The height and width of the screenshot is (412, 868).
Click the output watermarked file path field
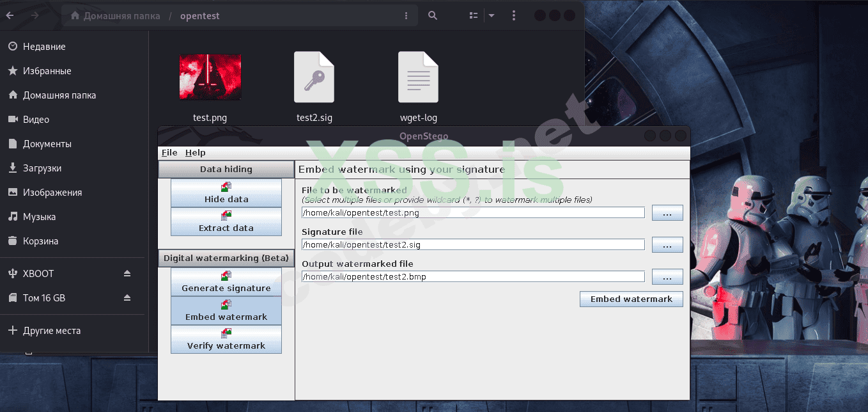(473, 276)
